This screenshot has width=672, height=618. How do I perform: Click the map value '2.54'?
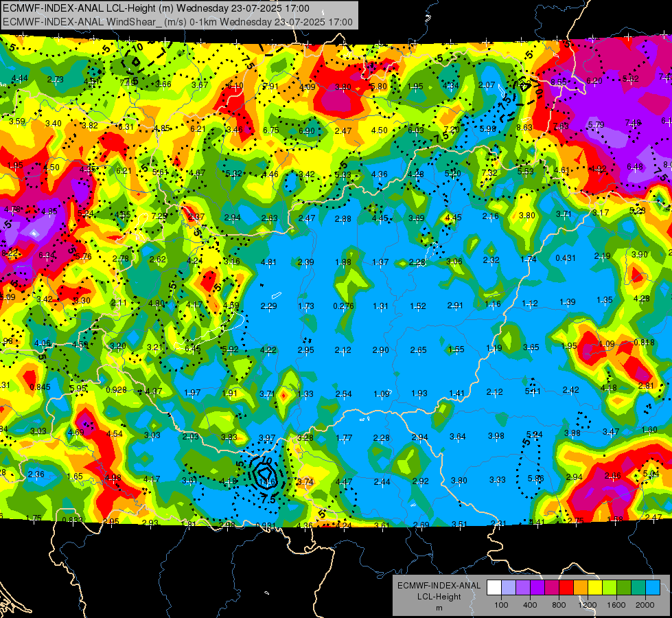[x=344, y=393]
